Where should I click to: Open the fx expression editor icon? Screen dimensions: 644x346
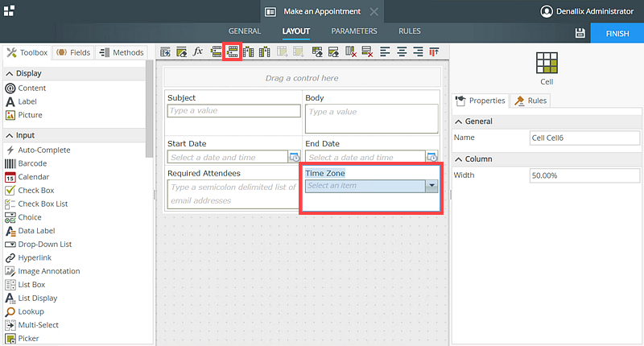198,52
